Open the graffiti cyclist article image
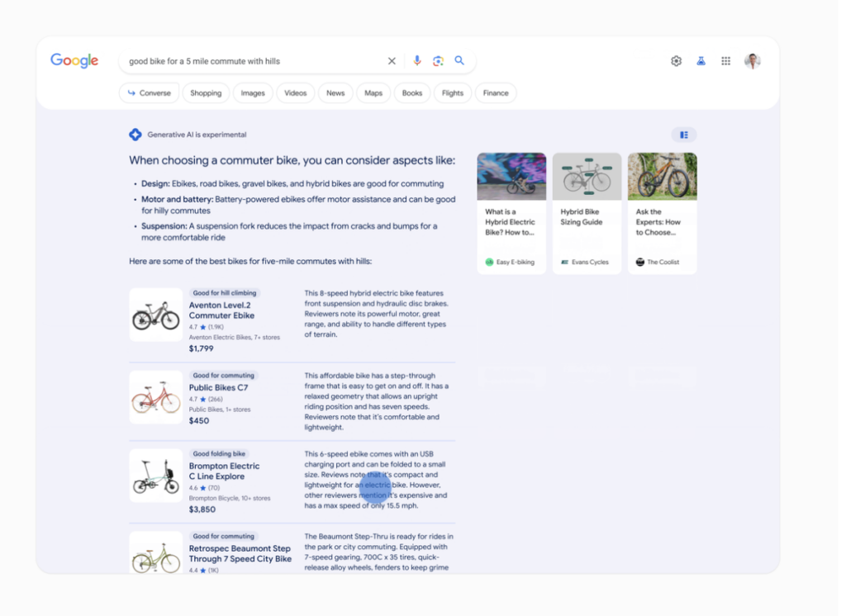Screen dimensions: 846x616 511,177
